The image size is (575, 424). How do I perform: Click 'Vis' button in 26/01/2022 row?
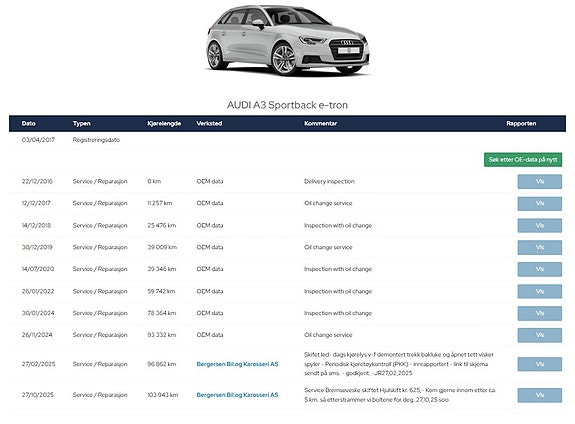pos(539,291)
